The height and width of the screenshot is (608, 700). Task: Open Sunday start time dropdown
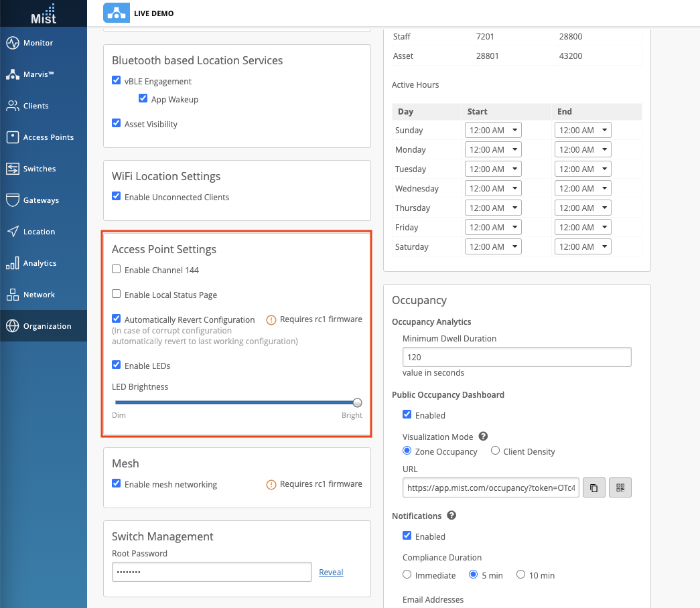493,130
